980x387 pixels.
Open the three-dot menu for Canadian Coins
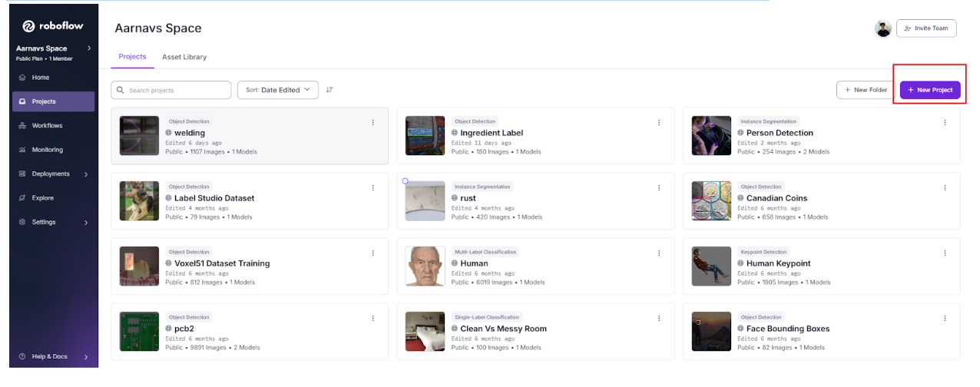(945, 187)
